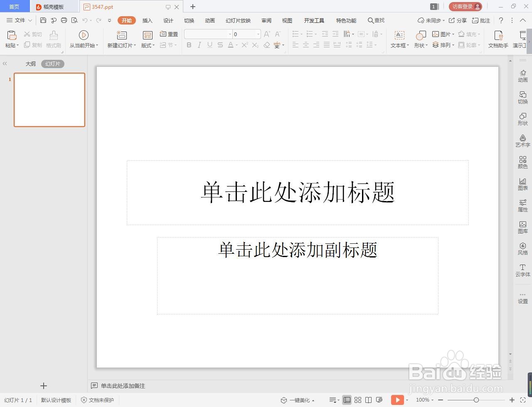
Task: Click the Reset (重置) button
Action: point(169,34)
